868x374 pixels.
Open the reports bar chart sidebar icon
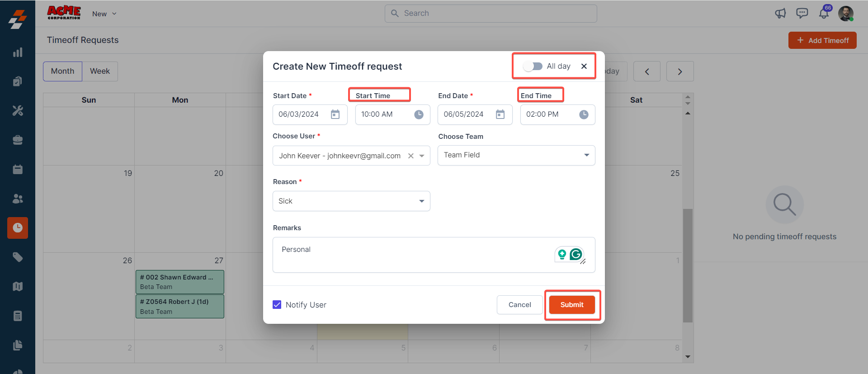18,52
